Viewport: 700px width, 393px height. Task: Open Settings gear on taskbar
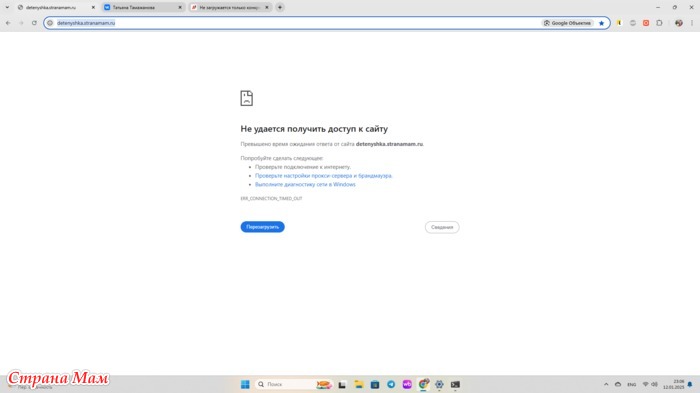click(439, 385)
